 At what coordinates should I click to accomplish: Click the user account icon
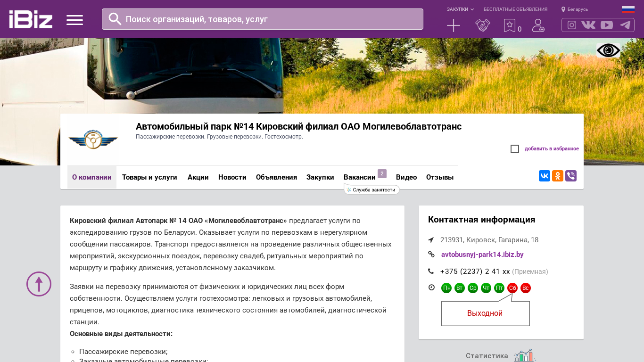pyautogui.click(x=538, y=25)
